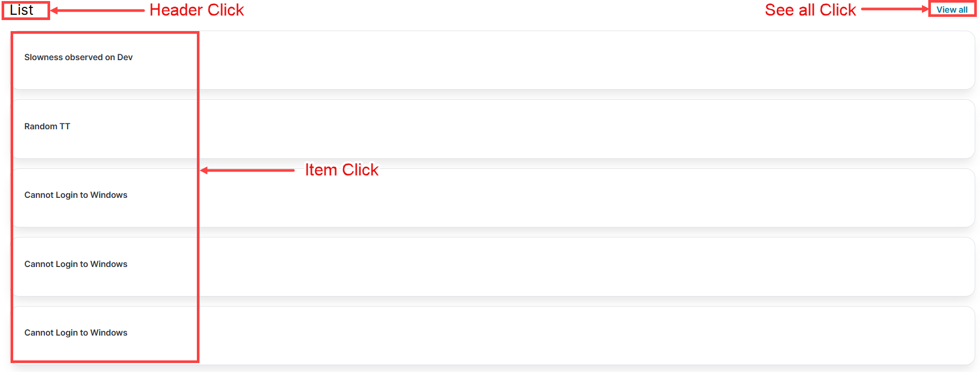Click empty right side of Slowness card
The width and height of the screenshot is (980, 372).
[x=581, y=60]
